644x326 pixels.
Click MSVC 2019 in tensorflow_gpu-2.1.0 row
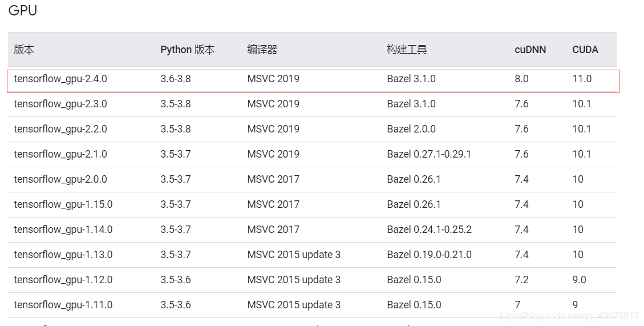pos(273,154)
